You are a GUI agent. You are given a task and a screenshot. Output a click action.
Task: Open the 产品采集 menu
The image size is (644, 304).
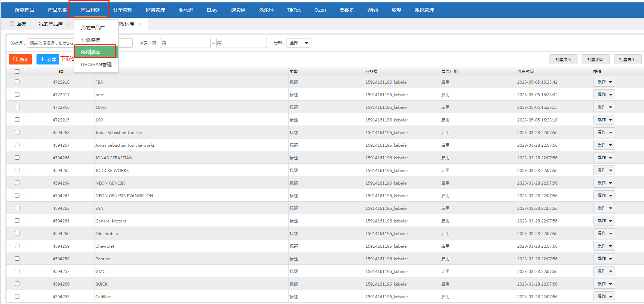[57, 10]
